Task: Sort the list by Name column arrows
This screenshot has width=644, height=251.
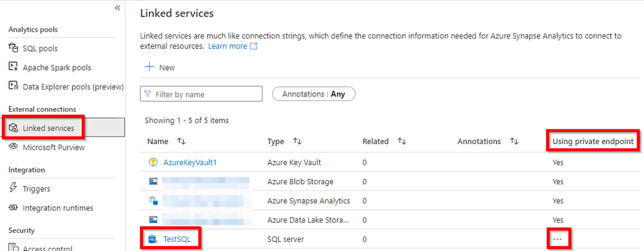Action: pyautogui.click(x=182, y=141)
